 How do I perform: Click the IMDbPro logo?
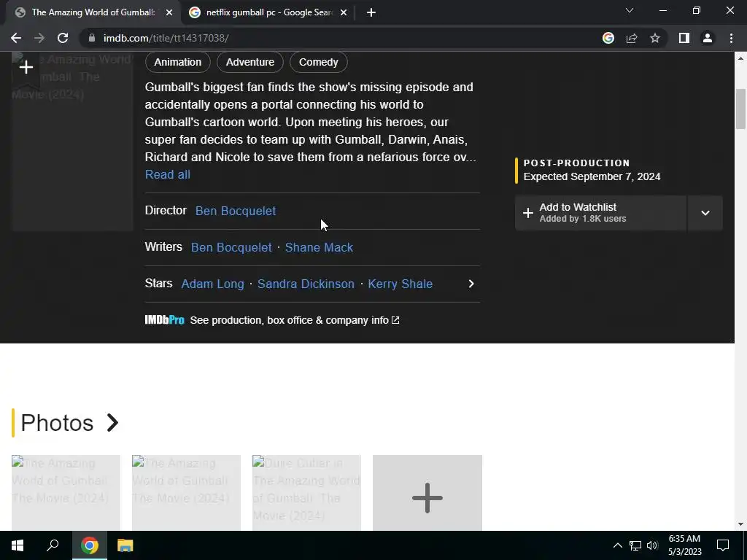(x=164, y=320)
